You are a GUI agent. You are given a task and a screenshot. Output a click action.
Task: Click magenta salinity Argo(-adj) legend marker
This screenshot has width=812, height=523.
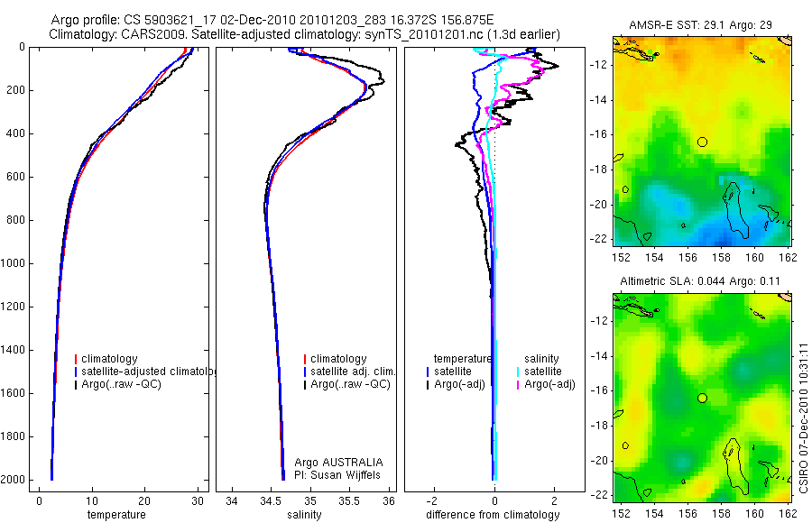[x=518, y=384]
